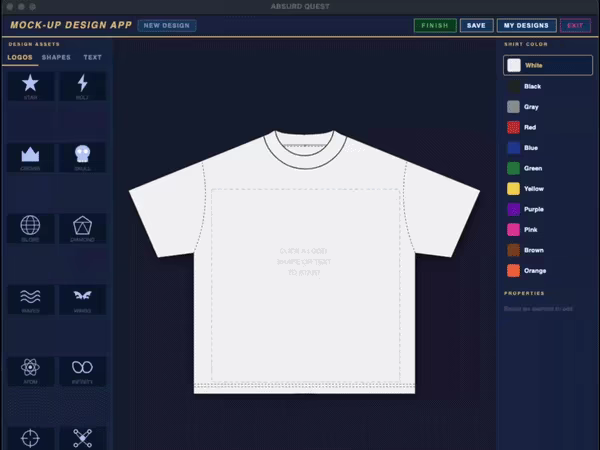Click the T-shirt print area
Image resolution: width=600 pixels, height=450 pixels.
(x=305, y=285)
